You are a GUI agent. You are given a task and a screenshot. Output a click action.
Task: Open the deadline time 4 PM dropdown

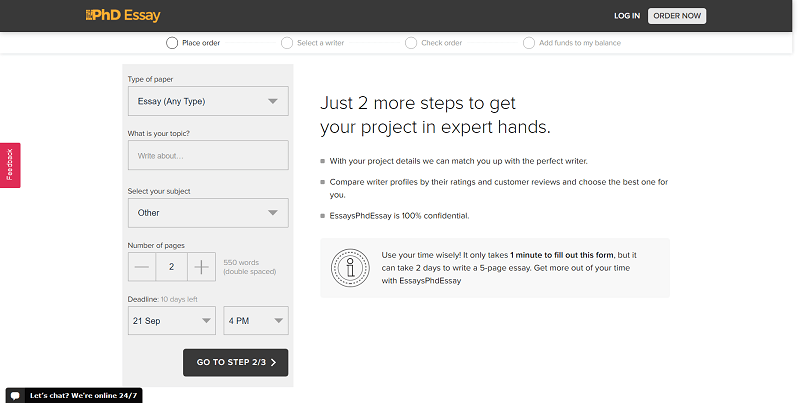coord(256,320)
